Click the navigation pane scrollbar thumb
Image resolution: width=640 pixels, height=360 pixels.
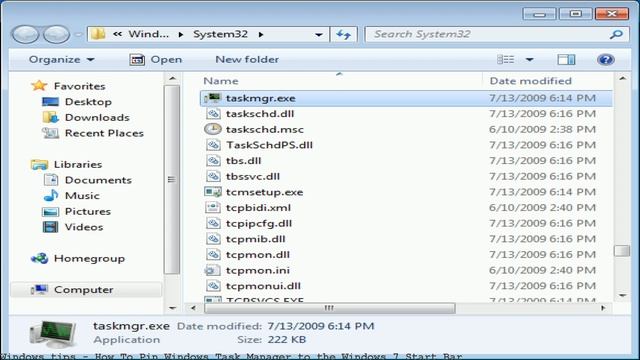click(171, 180)
